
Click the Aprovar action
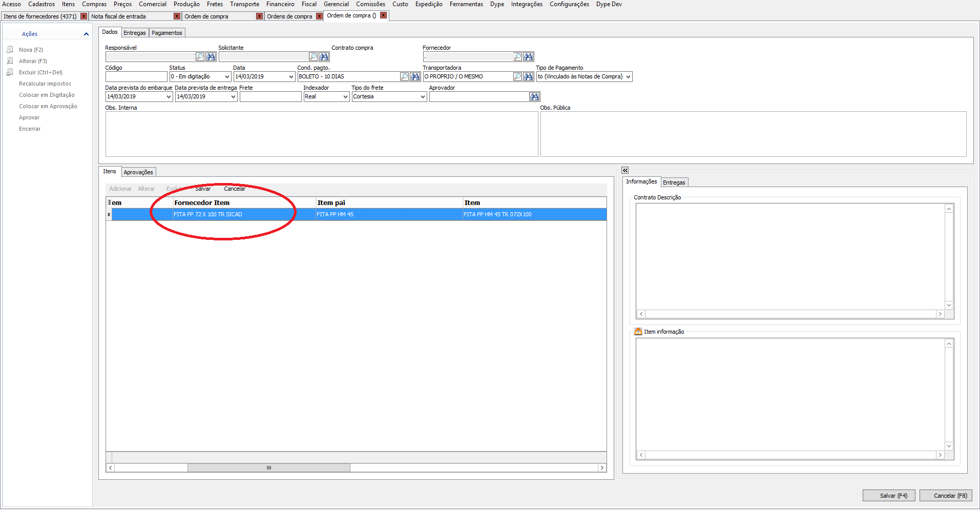[29, 117]
